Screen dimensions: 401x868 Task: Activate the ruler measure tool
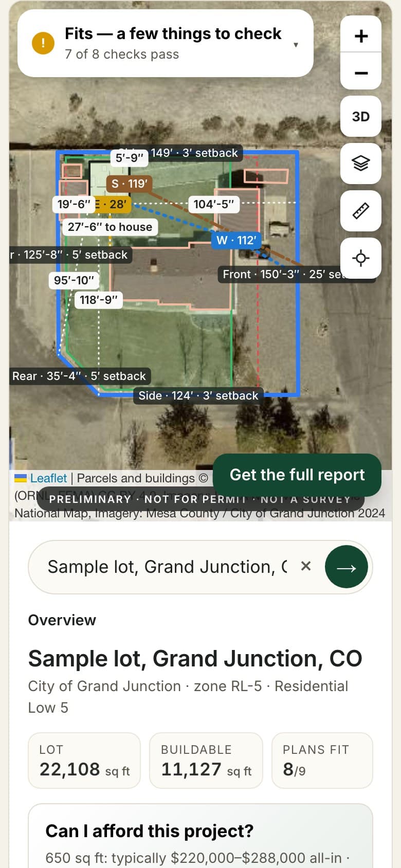(361, 211)
